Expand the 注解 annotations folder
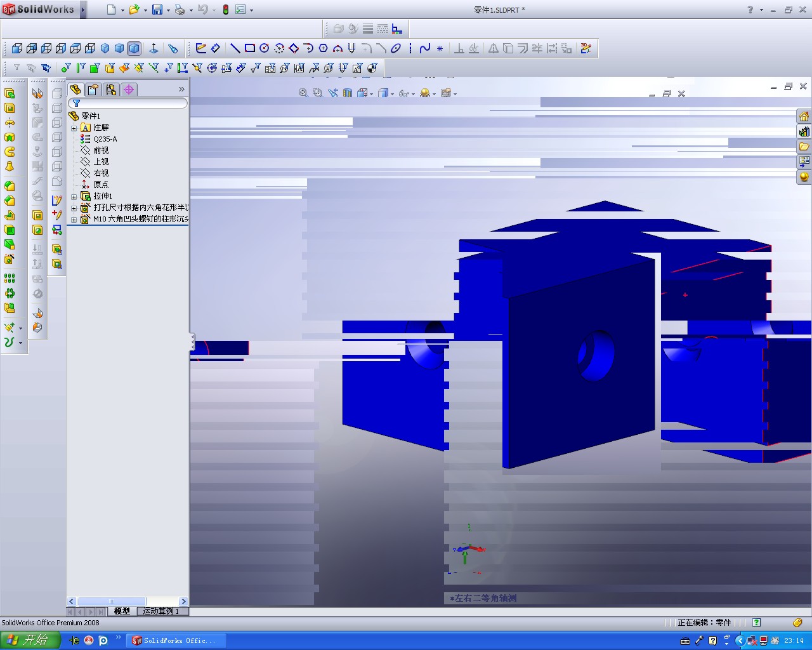Screen dimensions: 812x650 click(74, 127)
